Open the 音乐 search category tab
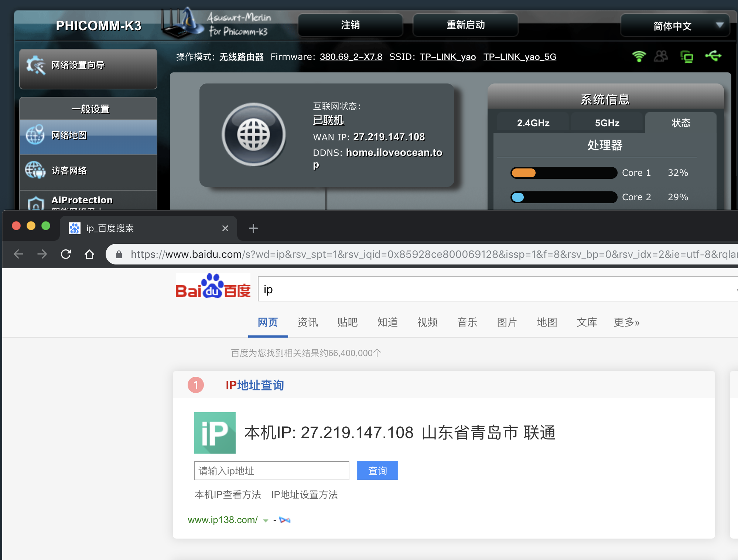 point(467,322)
